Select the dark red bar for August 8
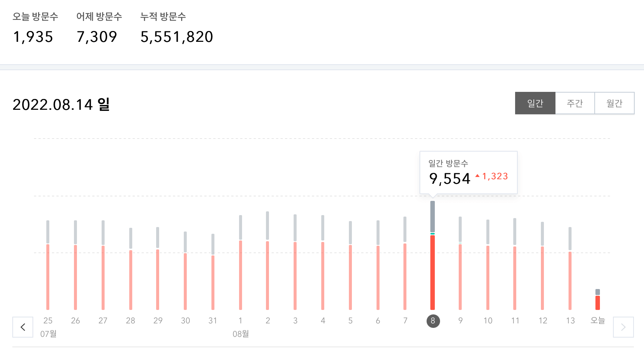 coord(433,273)
